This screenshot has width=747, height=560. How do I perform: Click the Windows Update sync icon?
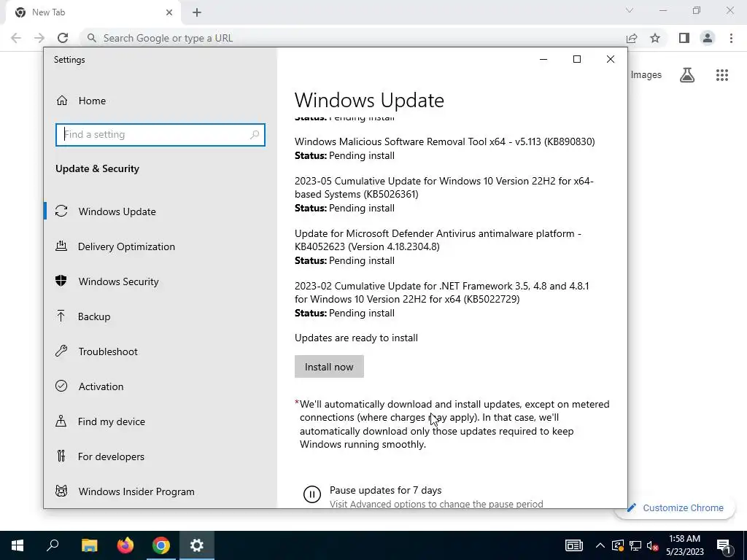(61, 211)
